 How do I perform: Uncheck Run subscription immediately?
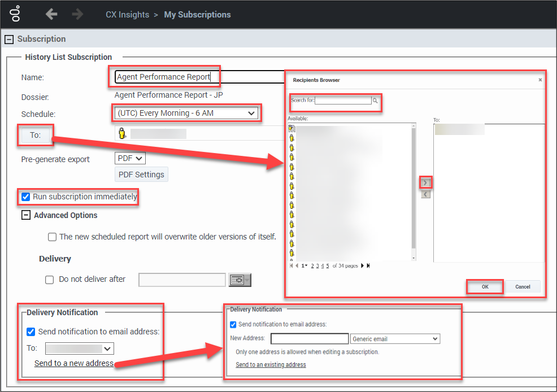click(x=25, y=197)
